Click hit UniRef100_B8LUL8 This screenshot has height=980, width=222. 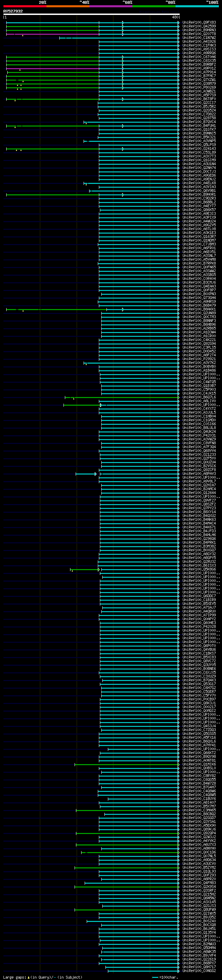(199, 428)
